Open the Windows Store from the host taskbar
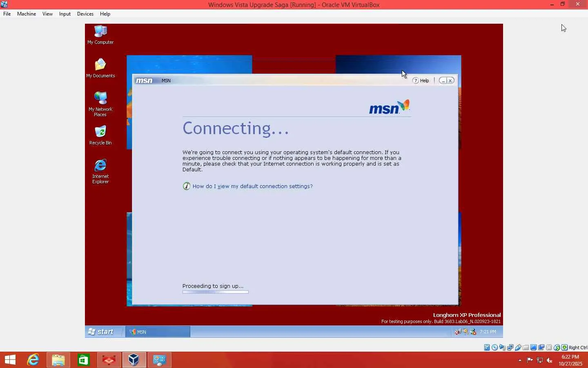This screenshot has width=588, height=368. (84, 360)
